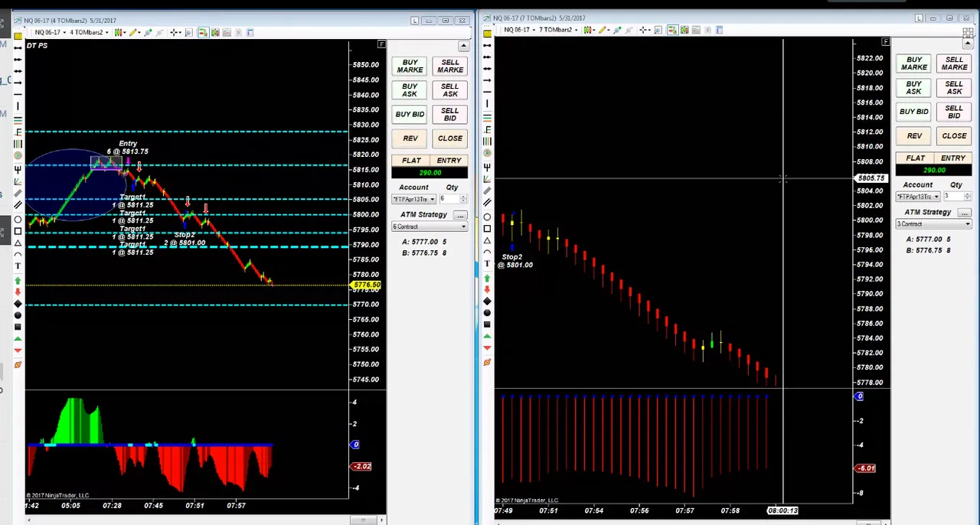
Task: Select triangle drawing tool in left chart
Action: tap(18, 242)
